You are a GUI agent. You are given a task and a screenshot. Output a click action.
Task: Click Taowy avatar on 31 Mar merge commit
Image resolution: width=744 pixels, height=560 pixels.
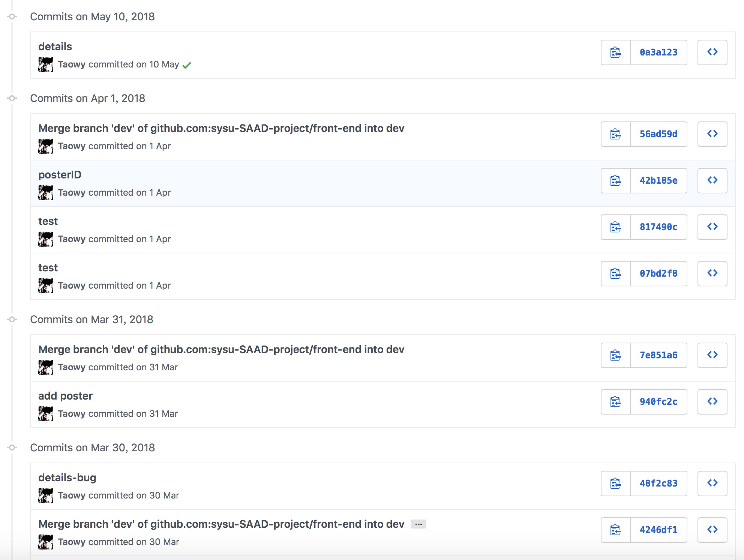tap(46, 367)
